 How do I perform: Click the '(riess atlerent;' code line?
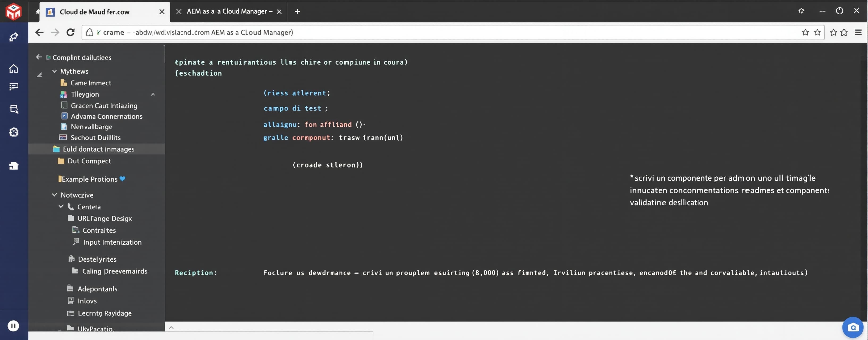click(297, 93)
